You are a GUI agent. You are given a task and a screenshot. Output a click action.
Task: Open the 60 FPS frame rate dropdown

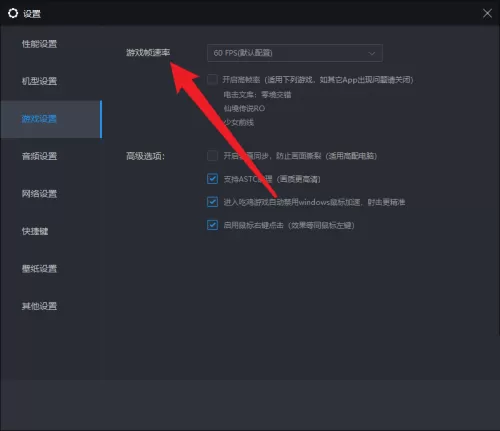point(295,53)
